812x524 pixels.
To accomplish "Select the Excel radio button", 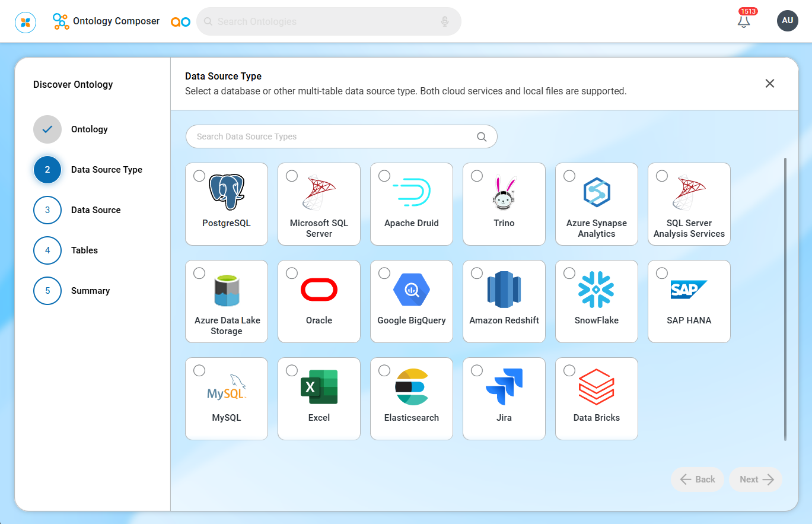I will (292, 370).
